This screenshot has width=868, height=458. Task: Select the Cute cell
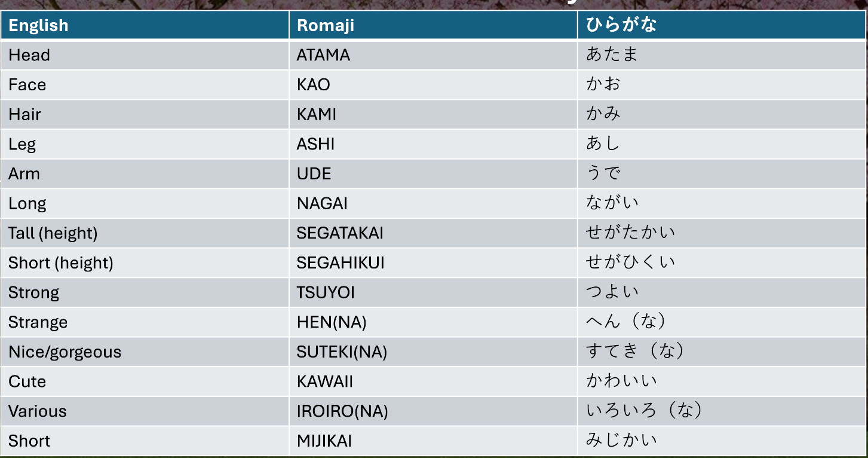point(27,381)
